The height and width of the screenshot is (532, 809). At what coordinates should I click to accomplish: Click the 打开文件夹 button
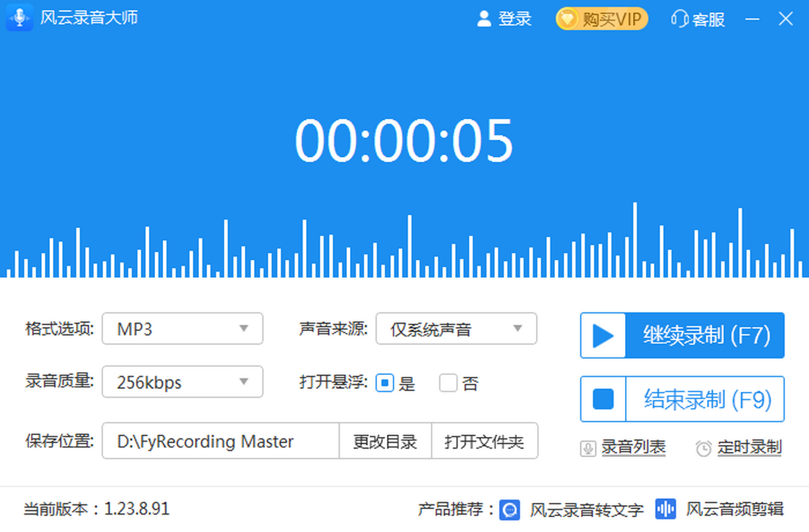[484, 442]
